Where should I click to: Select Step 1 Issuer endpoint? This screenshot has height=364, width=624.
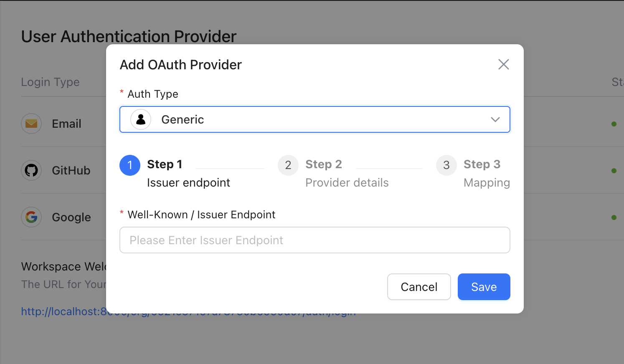(188, 182)
